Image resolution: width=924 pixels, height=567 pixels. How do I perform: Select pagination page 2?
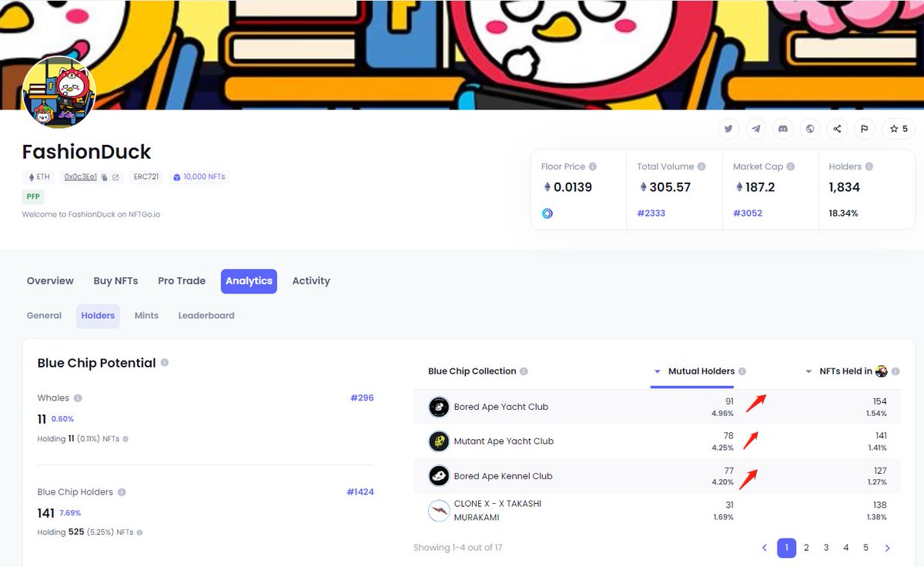click(x=806, y=548)
